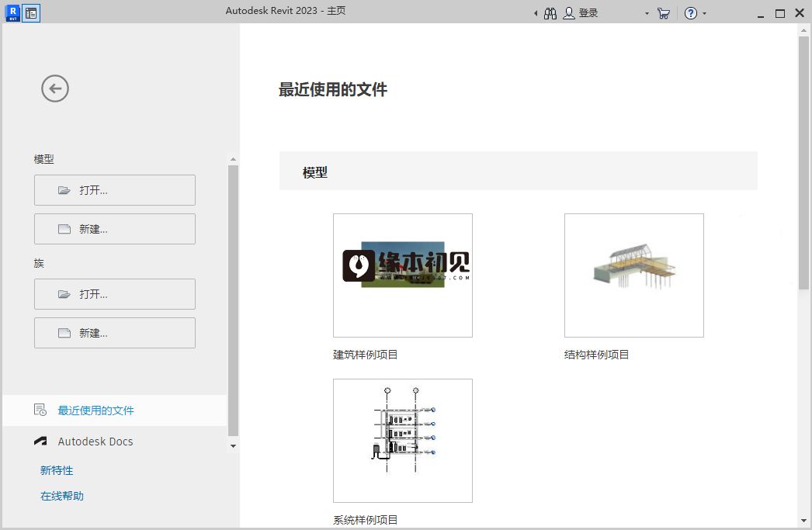The width and height of the screenshot is (812, 530).
Task: Open help with the question mark icon
Action: click(x=690, y=13)
